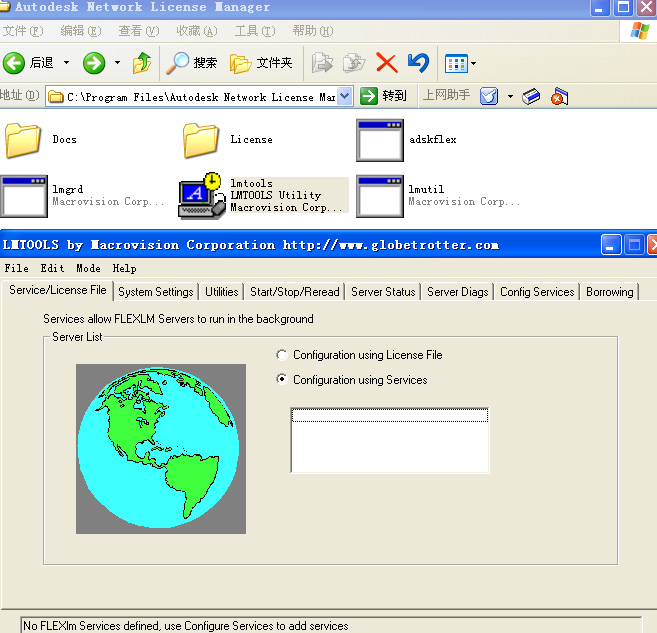The image size is (657, 633).
Task: Click the 地址(D) address label
Action: tap(20, 95)
